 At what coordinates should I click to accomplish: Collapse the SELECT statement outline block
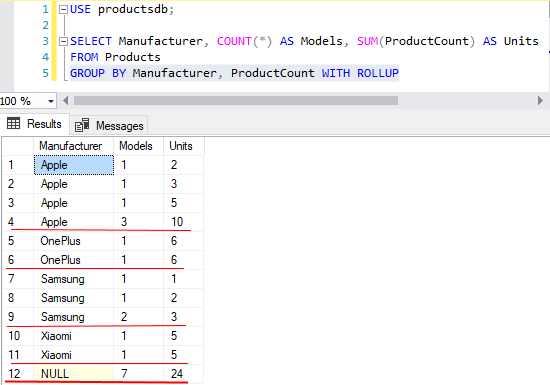[x=63, y=41]
